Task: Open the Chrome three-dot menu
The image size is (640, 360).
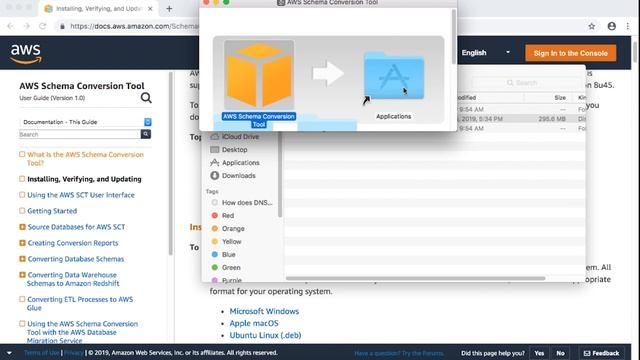Action: pos(627,26)
